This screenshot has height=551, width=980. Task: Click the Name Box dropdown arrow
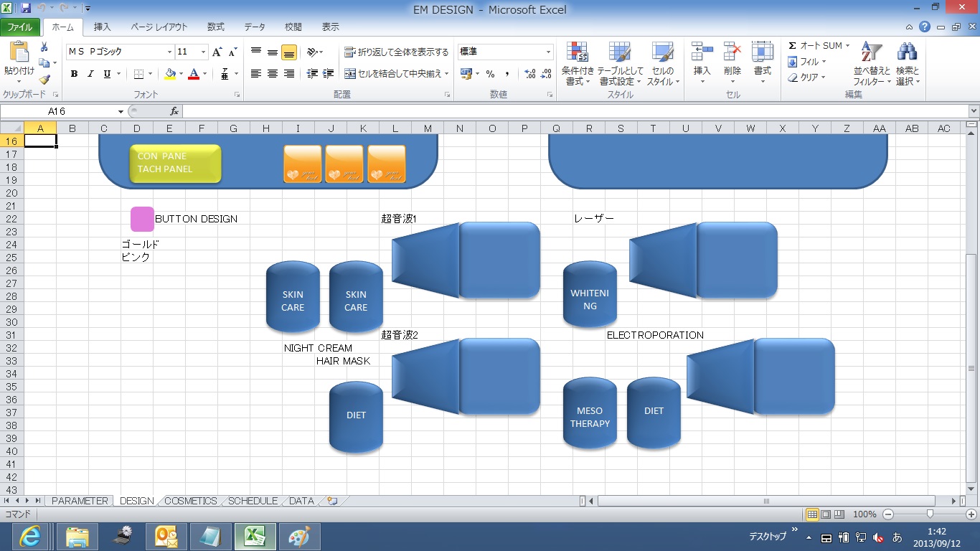click(x=121, y=112)
